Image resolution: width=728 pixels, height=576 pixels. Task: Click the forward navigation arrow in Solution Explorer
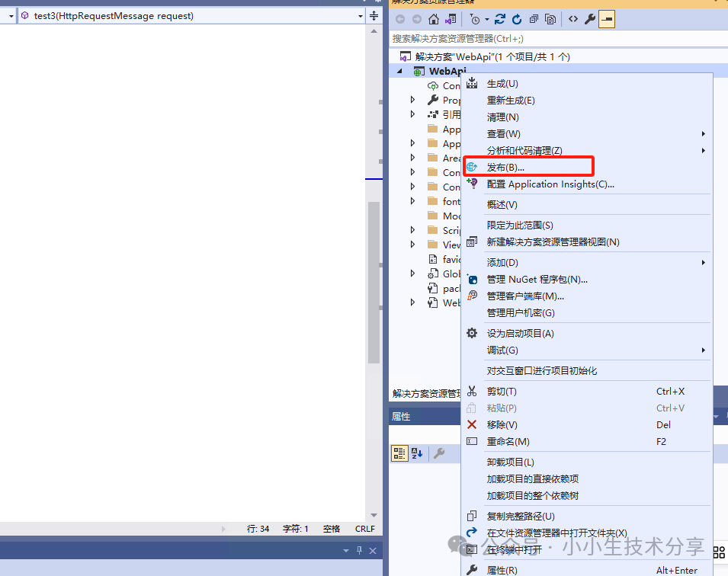(417, 19)
